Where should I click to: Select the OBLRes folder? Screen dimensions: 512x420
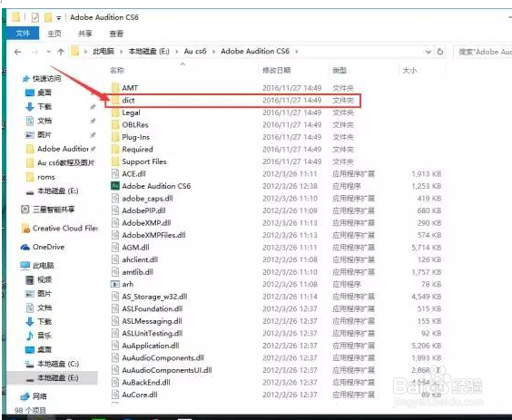pyautogui.click(x=135, y=124)
